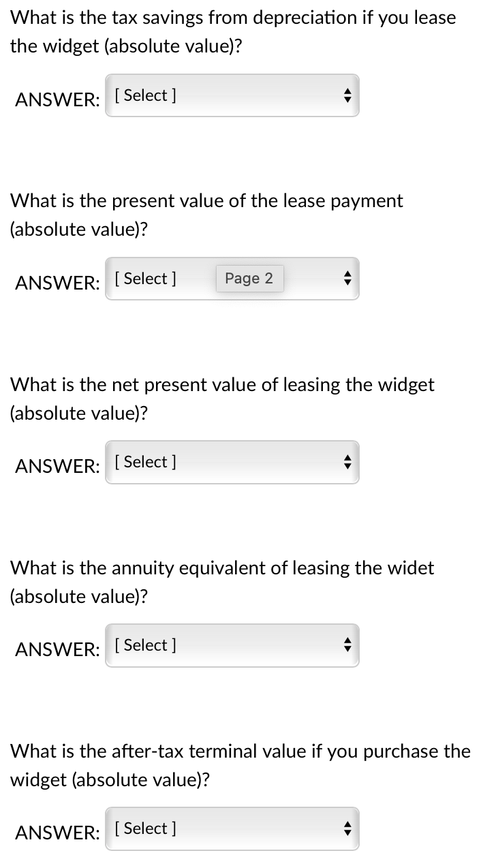Click the up arrow on the NPV dropdown
Viewport: 481px width, 868px height.
point(347,458)
